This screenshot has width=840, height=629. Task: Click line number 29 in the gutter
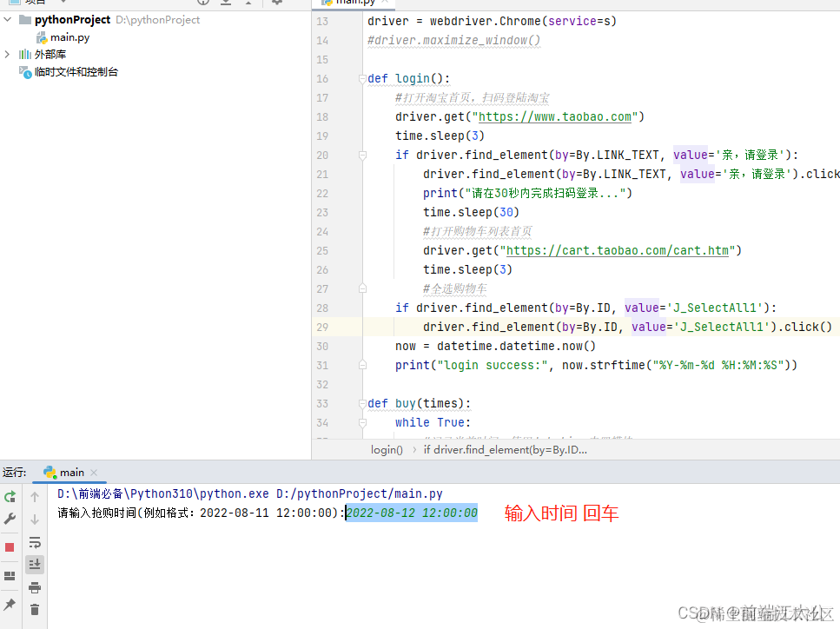click(322, 328)
